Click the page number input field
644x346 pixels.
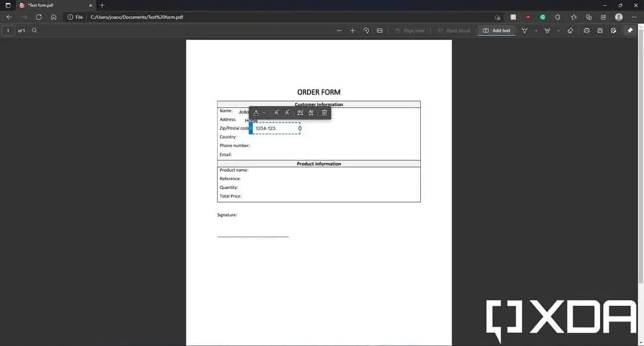click(x=8, y=31)
